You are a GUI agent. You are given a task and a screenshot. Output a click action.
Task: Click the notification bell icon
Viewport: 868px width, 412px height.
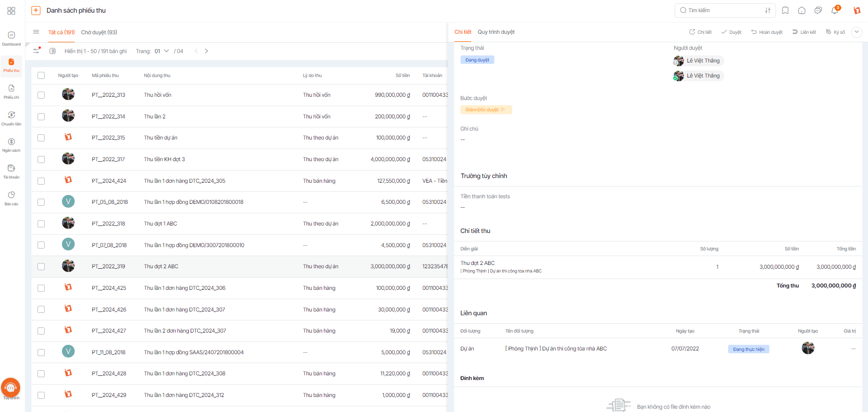(x=835, y=10)
